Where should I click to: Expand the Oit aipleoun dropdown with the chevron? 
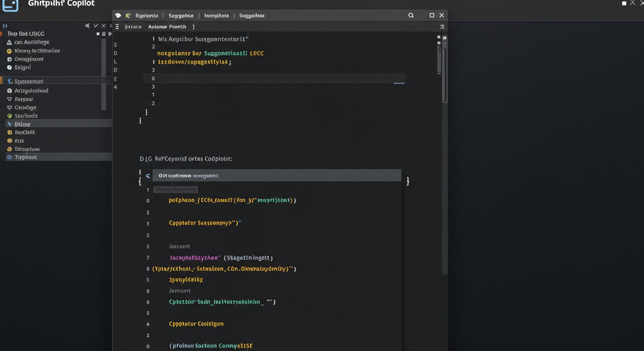[x=147, y=175]
